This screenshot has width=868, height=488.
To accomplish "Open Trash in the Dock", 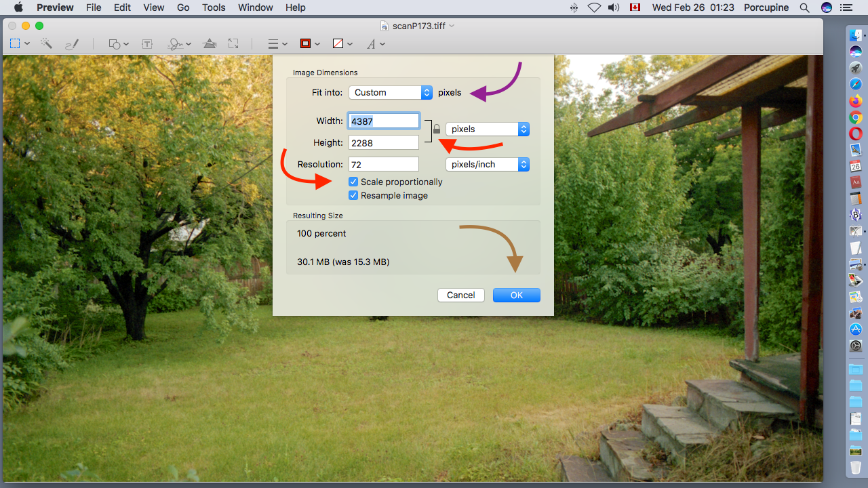I will pyautogui.click(x=856, y=468).
